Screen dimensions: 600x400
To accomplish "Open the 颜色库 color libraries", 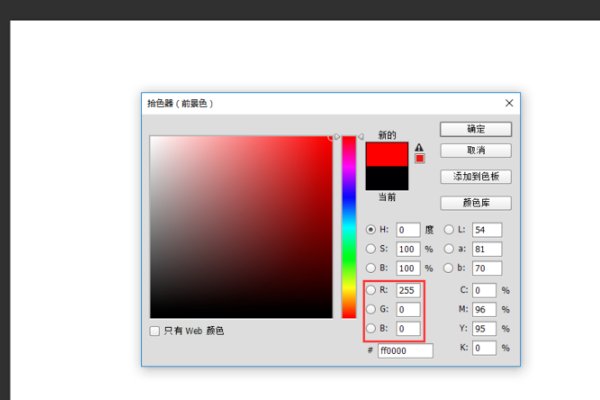I will 476,203.
